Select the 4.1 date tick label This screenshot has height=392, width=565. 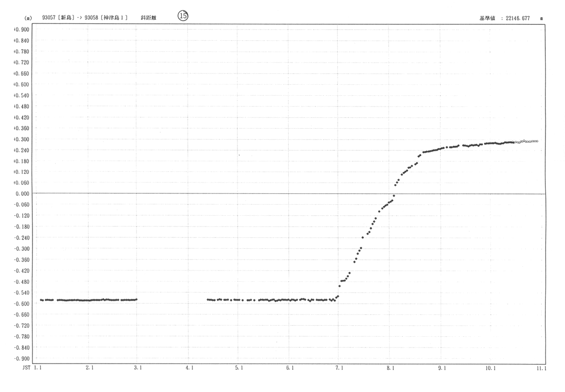[x=189, y=368]
